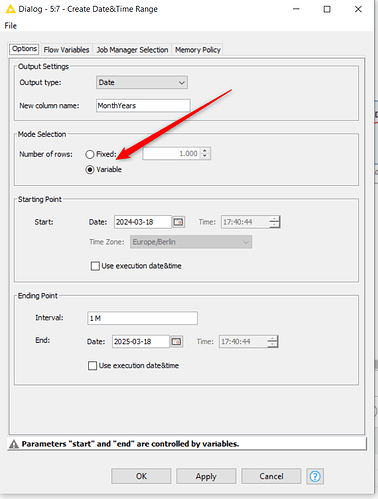Expand the Europe/Berlin time zone dropdown
Image resolution: width=378 pixels, height=499 pixels.
click(191, 242)
